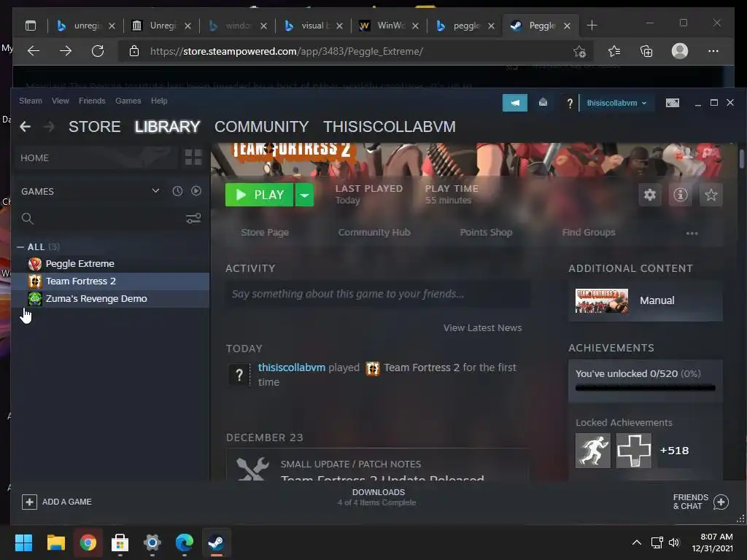Open the more links ellipsis menu
The height and width of the screenshot is (560, 747).
692,233
